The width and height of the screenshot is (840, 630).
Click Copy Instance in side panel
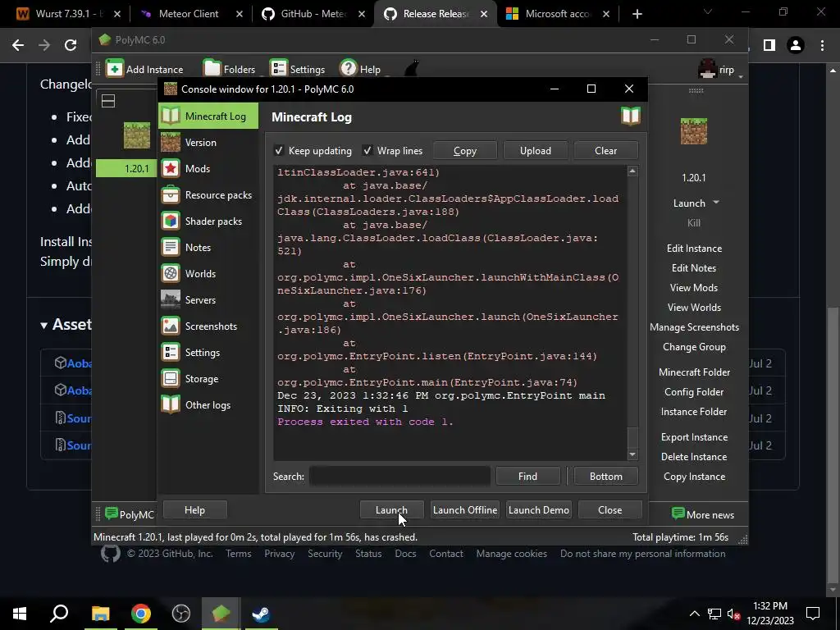click(x=694, y=477)
